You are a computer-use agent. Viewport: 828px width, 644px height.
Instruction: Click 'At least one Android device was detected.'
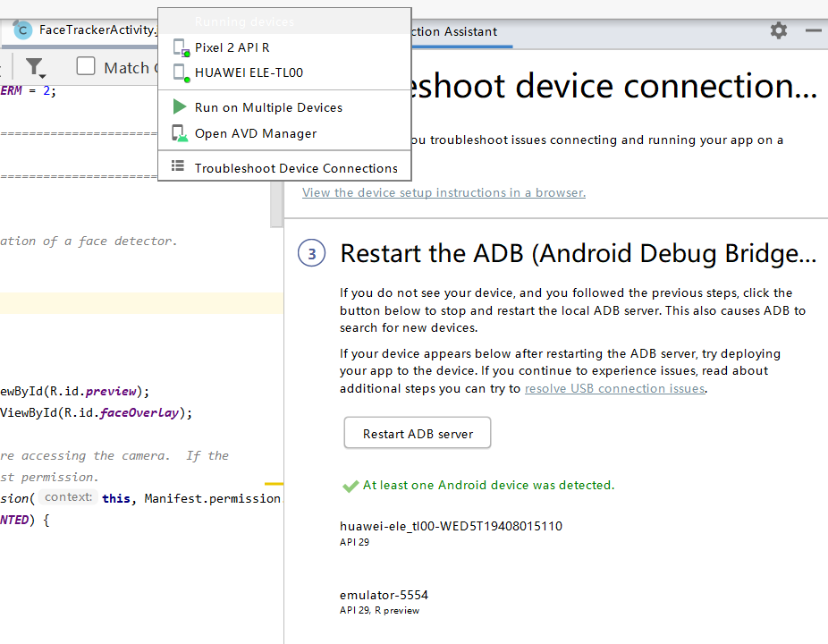coord(488,485)
